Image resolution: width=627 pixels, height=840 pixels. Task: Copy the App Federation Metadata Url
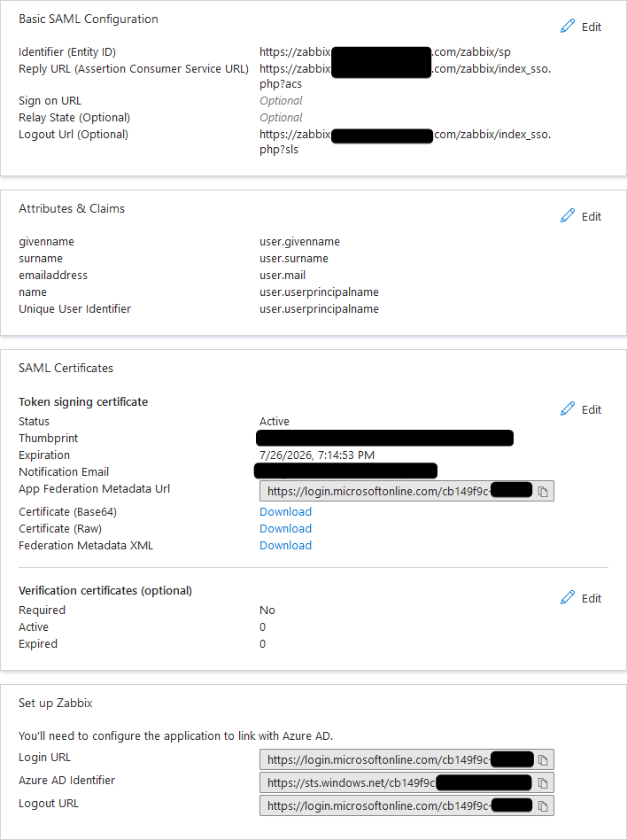[x=543, y=491]
